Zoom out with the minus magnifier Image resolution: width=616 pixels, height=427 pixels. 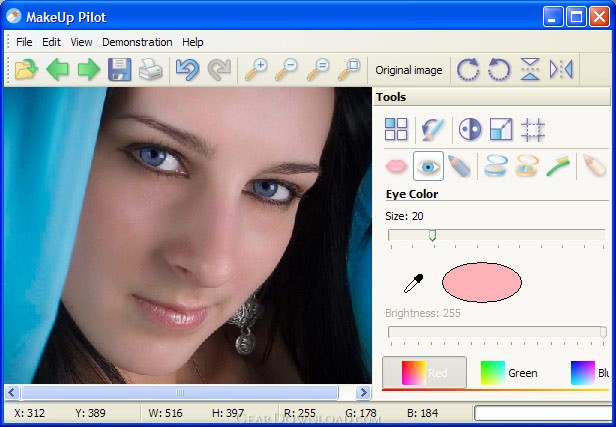(286, 70)
